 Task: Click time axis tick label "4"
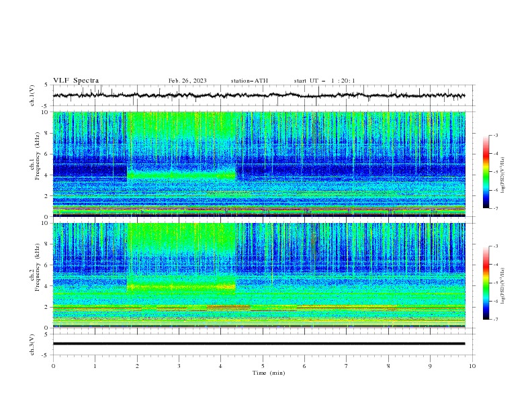pos(221,366)
